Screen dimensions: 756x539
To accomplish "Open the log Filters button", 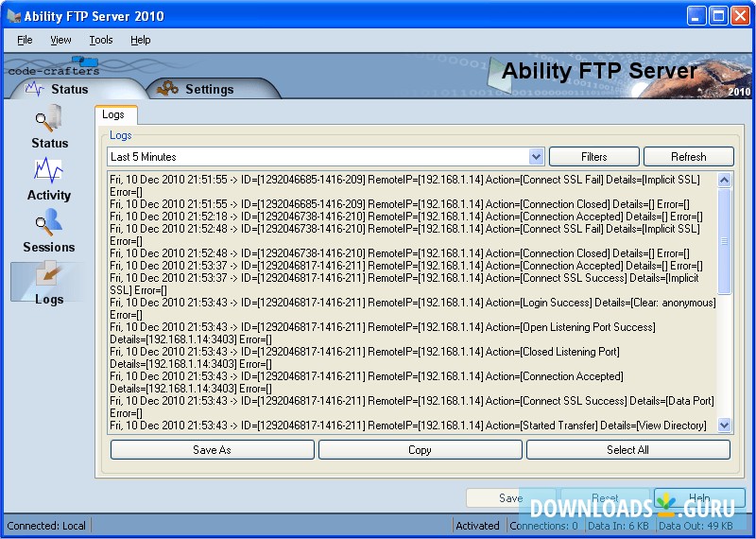I will coord(594,157).
